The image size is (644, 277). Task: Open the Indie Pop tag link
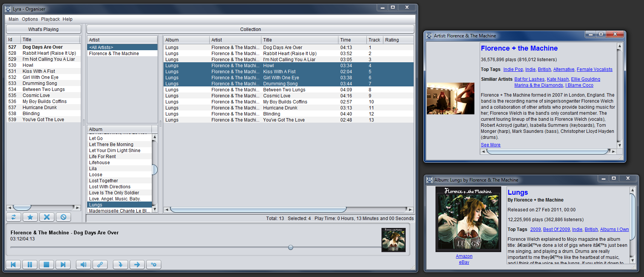point(513,69)
